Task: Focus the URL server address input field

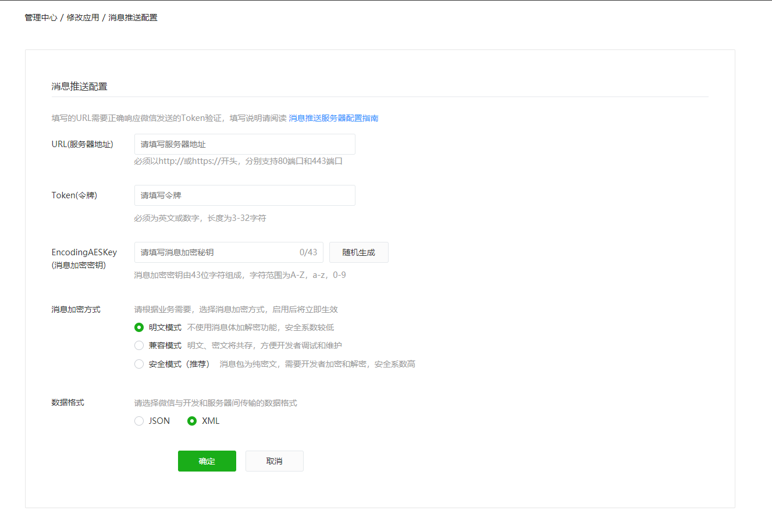Action: pos(244,144)
